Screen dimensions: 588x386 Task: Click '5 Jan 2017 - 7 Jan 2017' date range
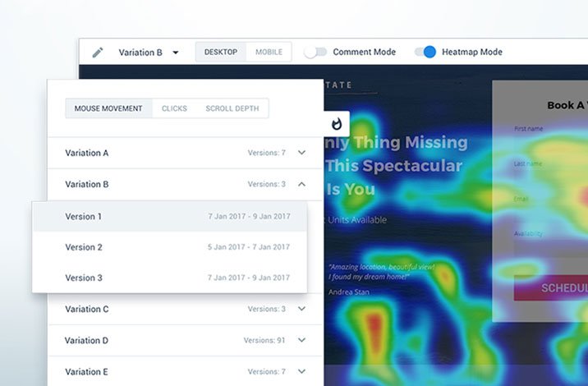pos(249,247)
